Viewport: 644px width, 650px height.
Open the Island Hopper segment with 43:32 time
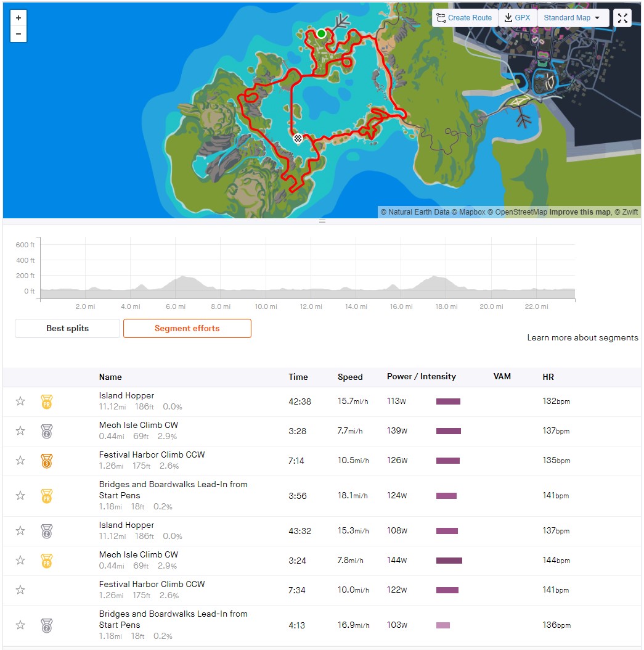(x=126, y=525)
